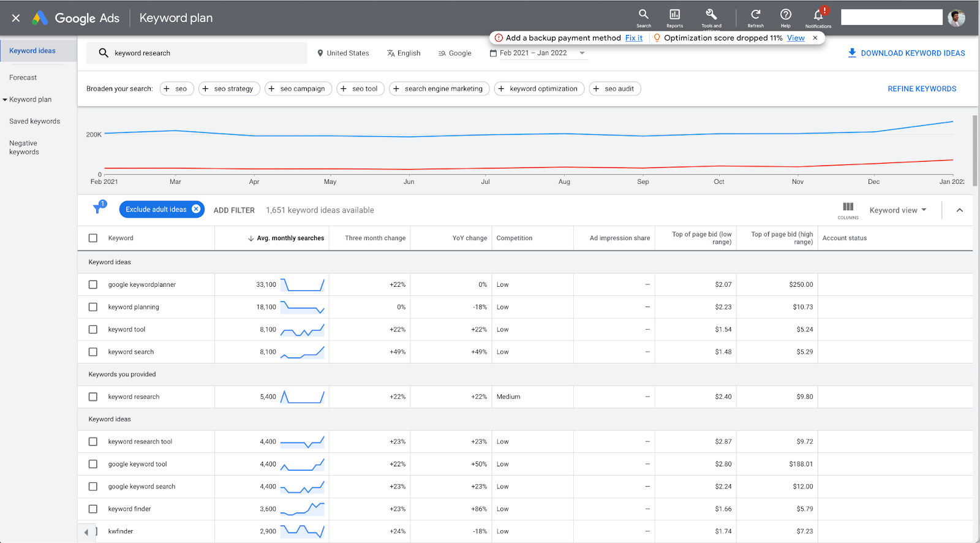Viewport: 980px width, 543px height.
Task: Open Saved keywords in the sidebar
Action: tap(35, 121)
